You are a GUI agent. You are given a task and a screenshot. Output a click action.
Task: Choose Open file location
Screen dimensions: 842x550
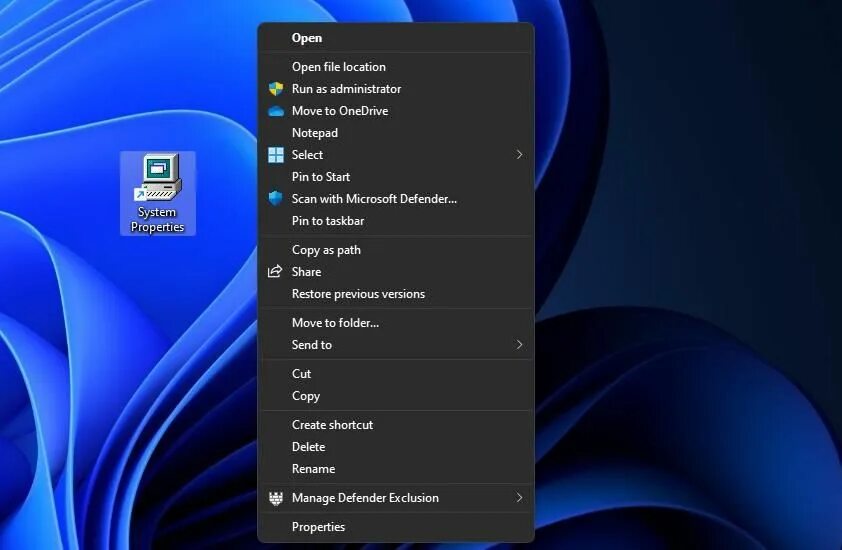pos(396,67)
